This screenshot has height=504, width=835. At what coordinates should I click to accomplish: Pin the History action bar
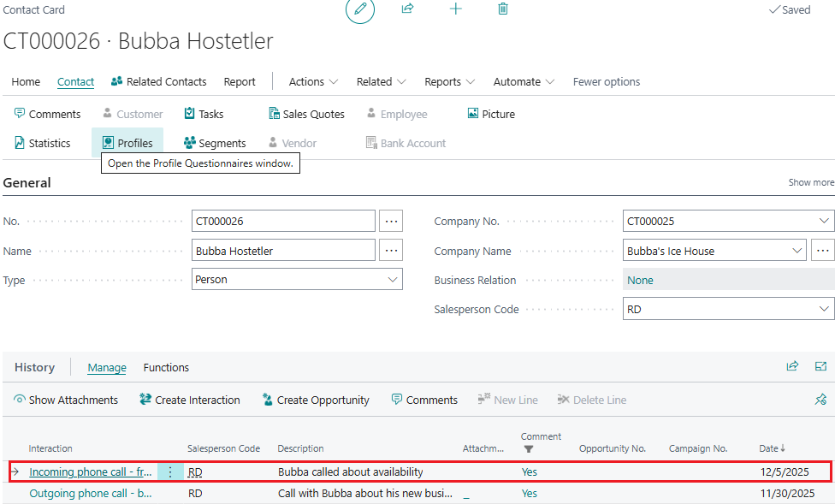(820, 400)
